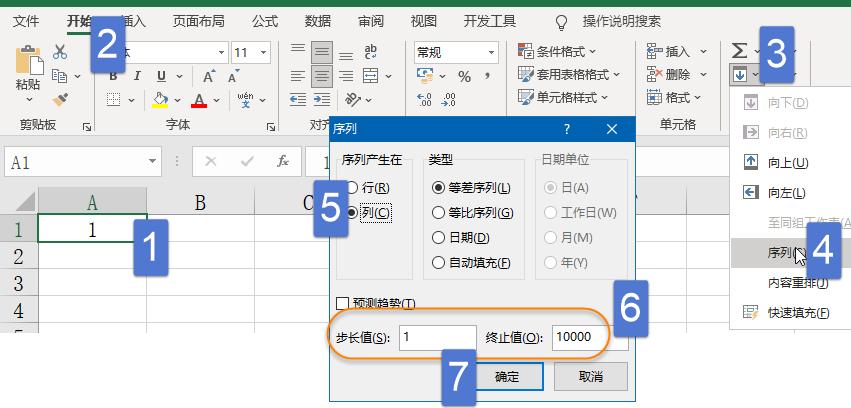Decrease decimal places icon

(x=448, y=100)
